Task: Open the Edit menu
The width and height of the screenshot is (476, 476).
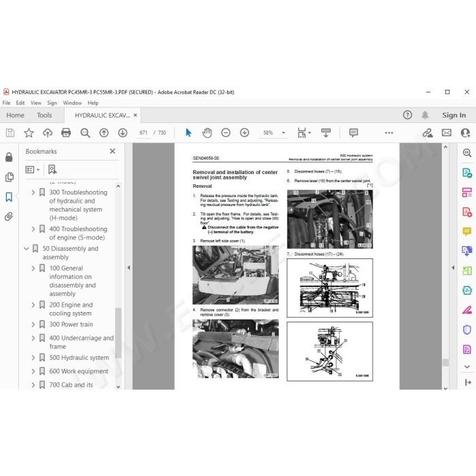Action: tap(20, 103)
